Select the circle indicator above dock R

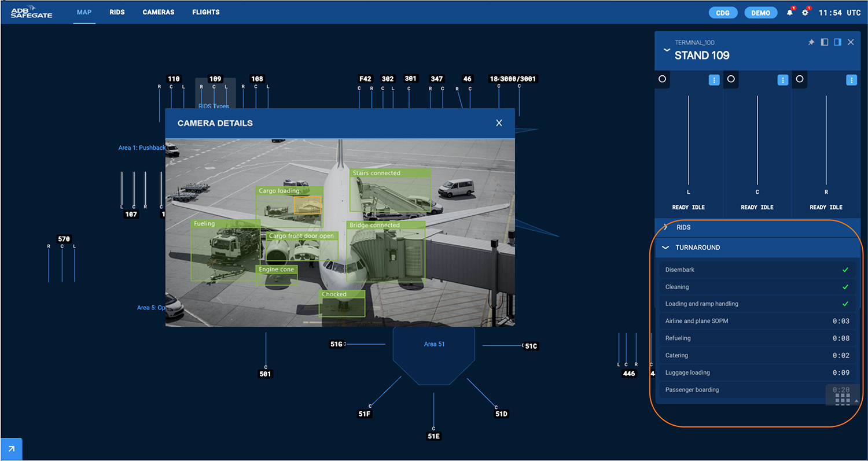[x=800, y=79]
